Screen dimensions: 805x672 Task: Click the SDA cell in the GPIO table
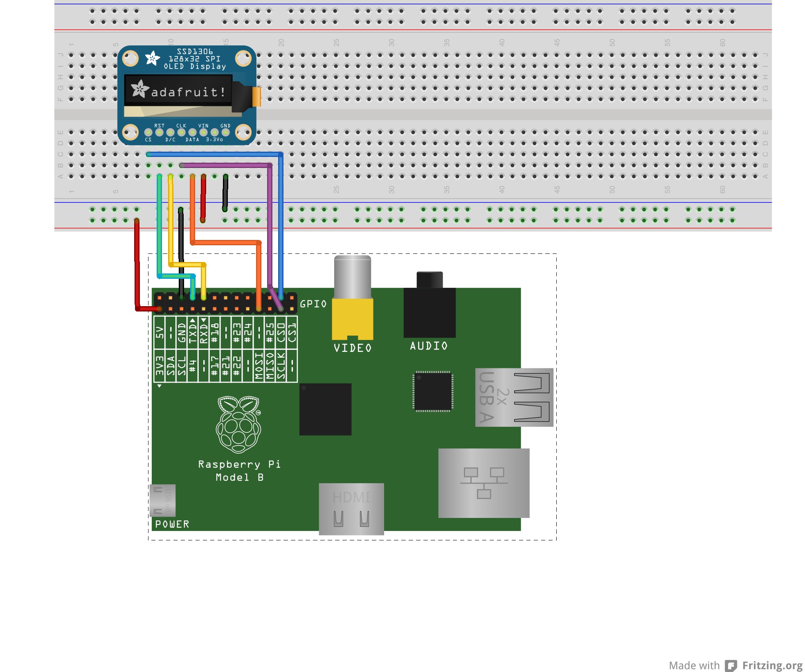171,366
